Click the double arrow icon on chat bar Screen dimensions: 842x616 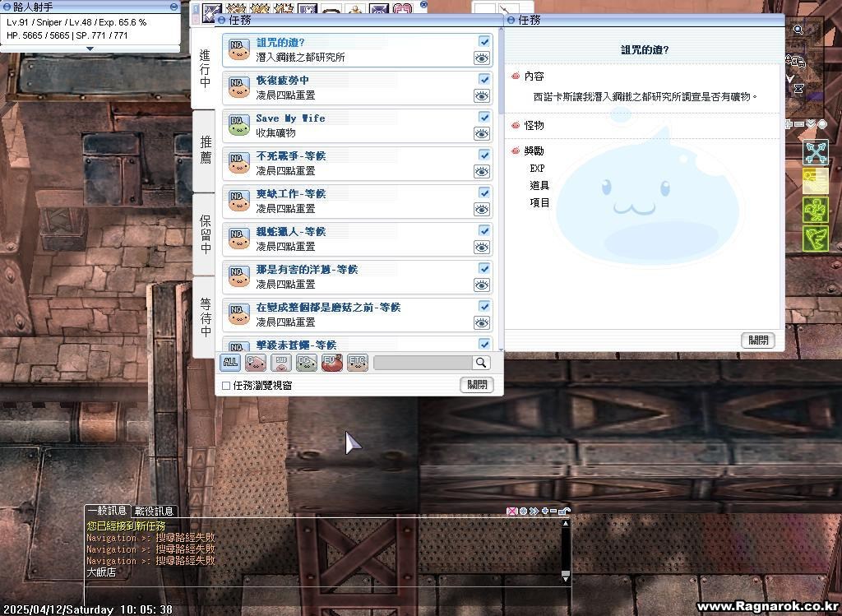[x=534, y=511]
